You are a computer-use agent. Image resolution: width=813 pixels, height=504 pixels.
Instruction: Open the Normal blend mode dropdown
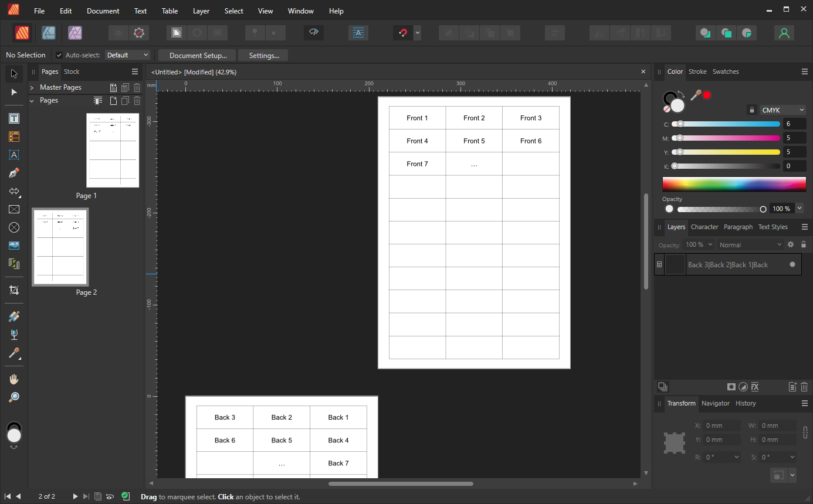click(751, 245)
